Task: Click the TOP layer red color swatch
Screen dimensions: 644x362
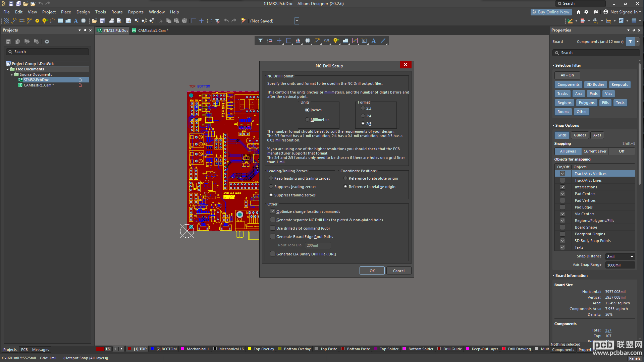Action: click(x=129, y=349)
